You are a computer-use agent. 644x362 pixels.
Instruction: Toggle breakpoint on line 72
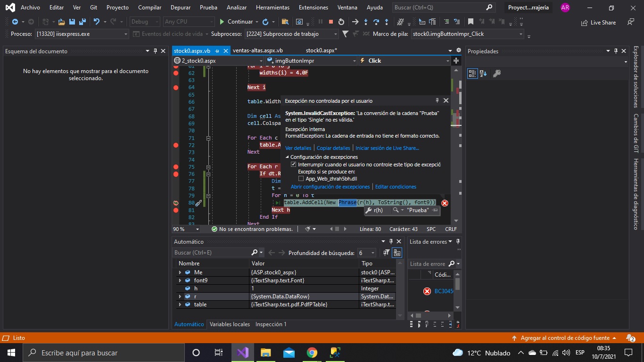(176, 146)
